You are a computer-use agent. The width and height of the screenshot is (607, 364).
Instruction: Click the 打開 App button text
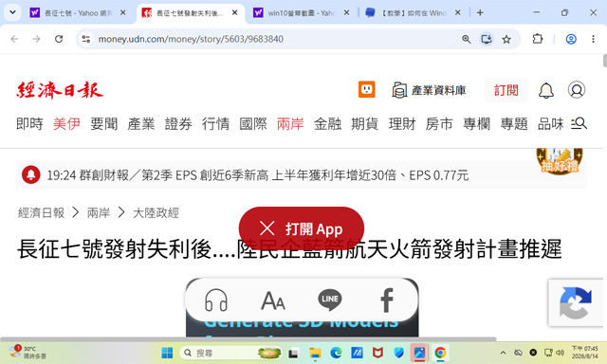pyautogui.click(x=314, y=229)
